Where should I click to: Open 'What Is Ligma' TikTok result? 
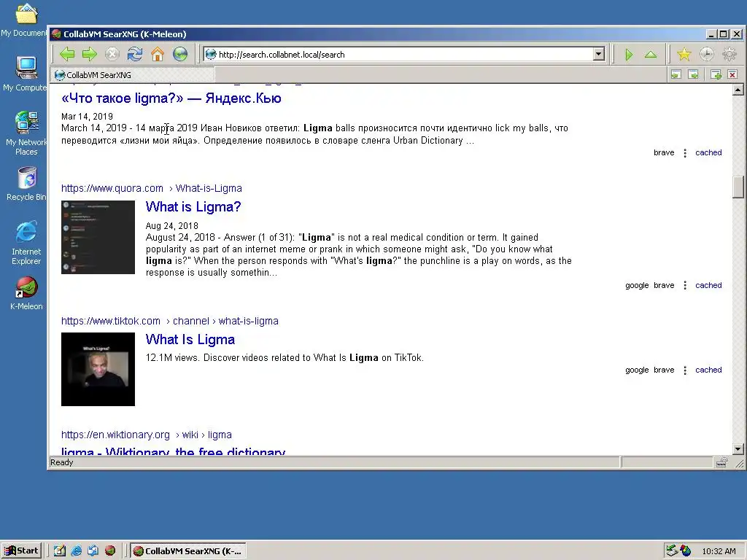coord(190,340)
